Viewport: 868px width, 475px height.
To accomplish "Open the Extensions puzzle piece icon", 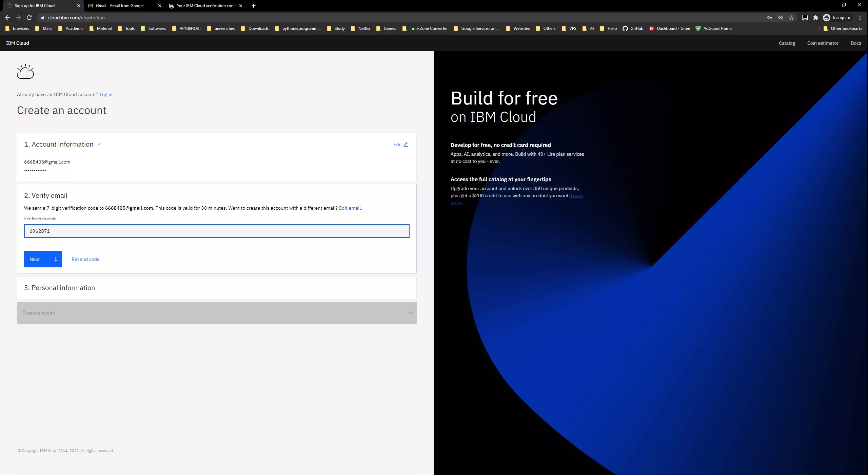I will click(816, 18).
